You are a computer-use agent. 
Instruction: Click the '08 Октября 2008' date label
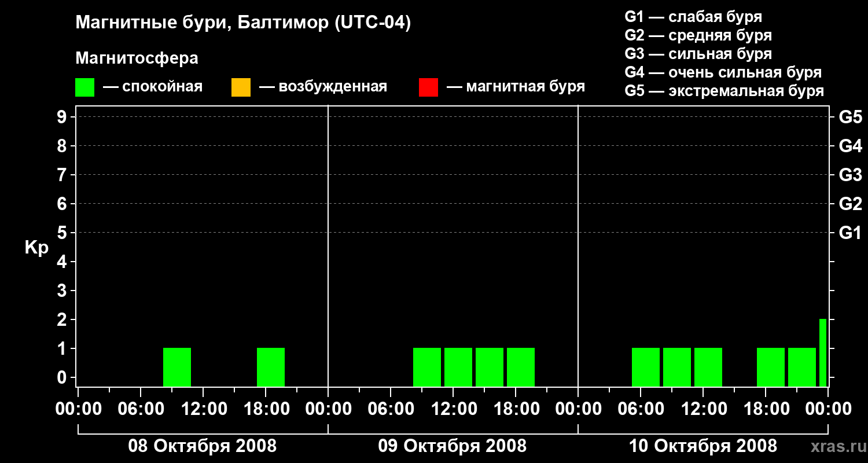[203, 446]
